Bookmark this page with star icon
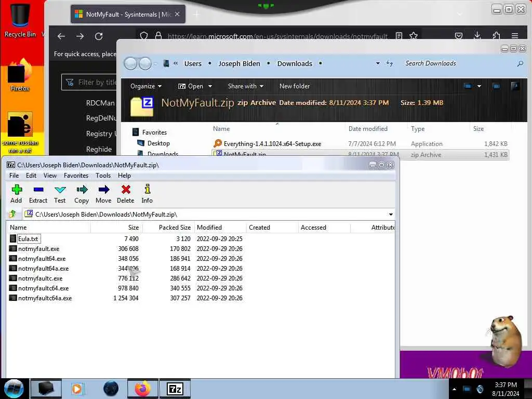This screenshot has height=399, width=532. tap(413, 36)
